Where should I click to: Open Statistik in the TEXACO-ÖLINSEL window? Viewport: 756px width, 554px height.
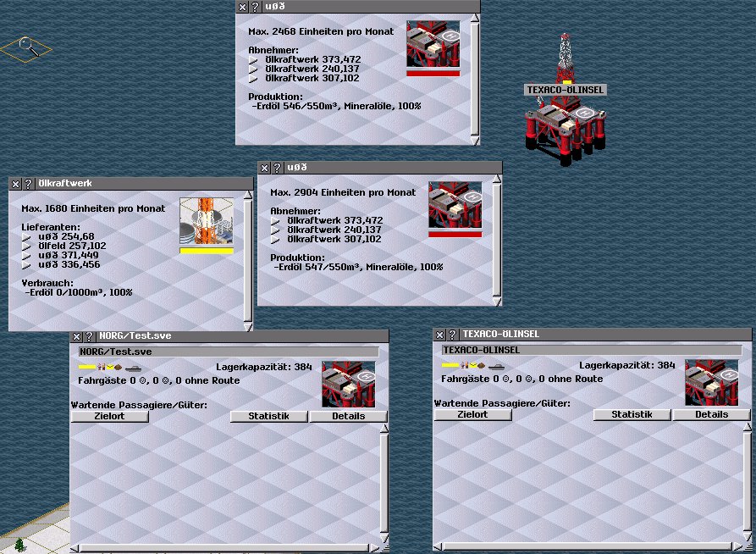(x=632, y=415)
